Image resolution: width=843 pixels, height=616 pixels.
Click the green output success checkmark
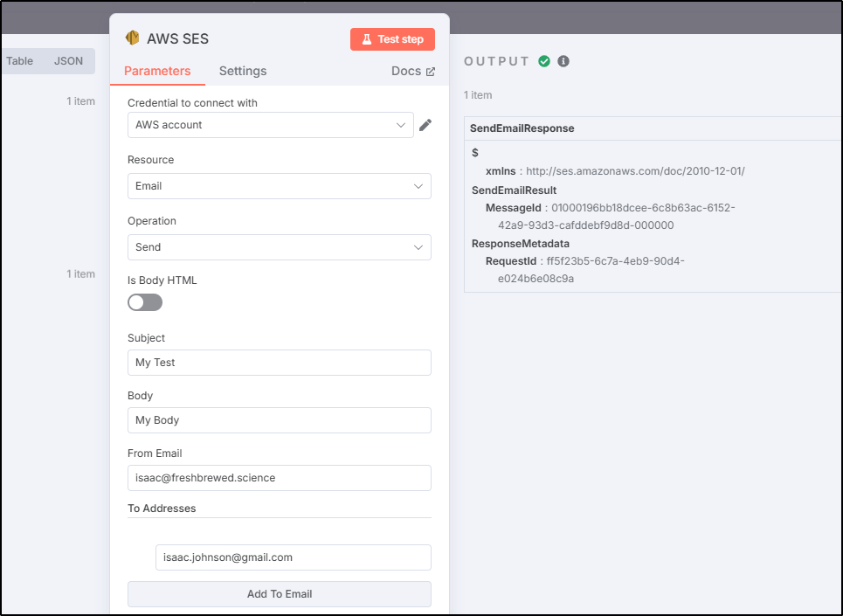point(544,61)
